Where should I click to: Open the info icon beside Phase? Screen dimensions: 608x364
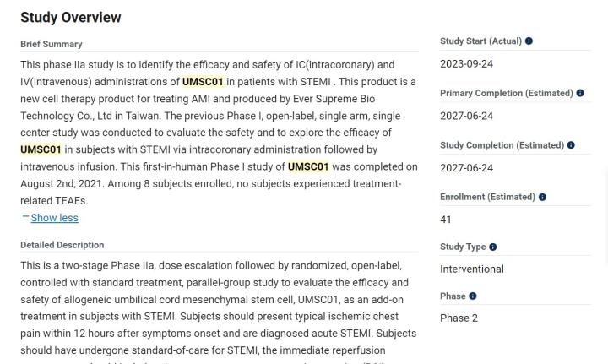[x=473, y=296]
